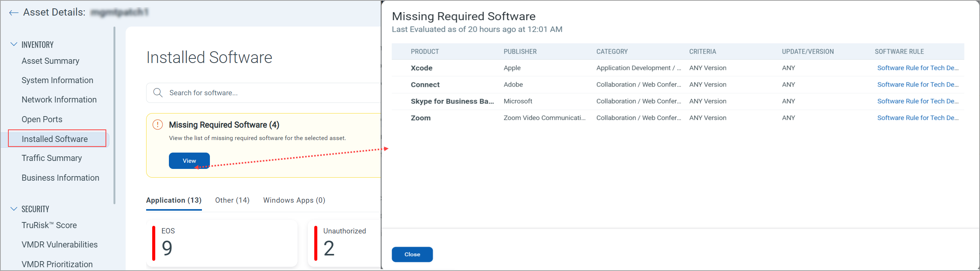Go to Open Ports
The width and height of the screenshot is (980, 271).
point(42,119)
